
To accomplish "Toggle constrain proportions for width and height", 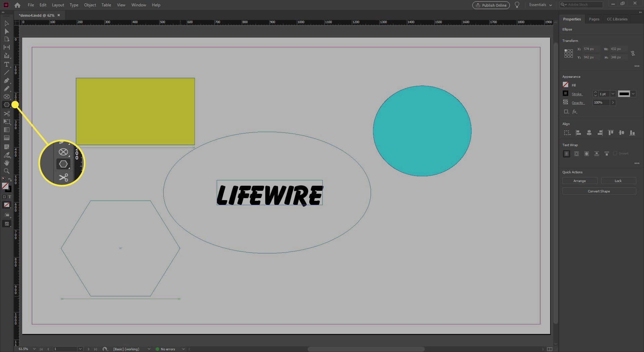I will click(x=633, y=53).
